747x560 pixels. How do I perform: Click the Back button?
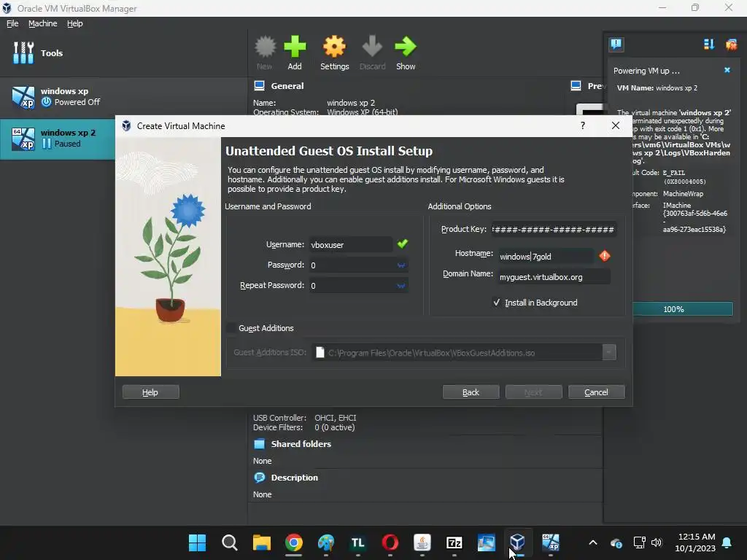471,392
